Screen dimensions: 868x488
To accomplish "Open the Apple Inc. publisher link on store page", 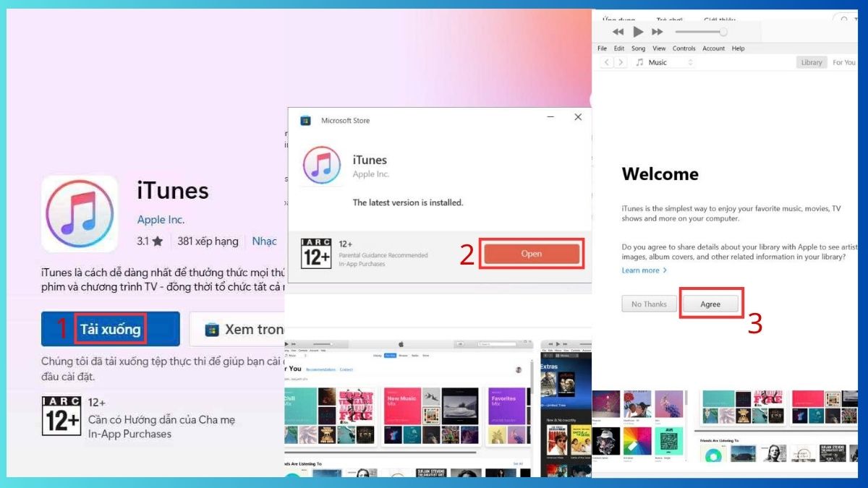I will pos(161,220).
